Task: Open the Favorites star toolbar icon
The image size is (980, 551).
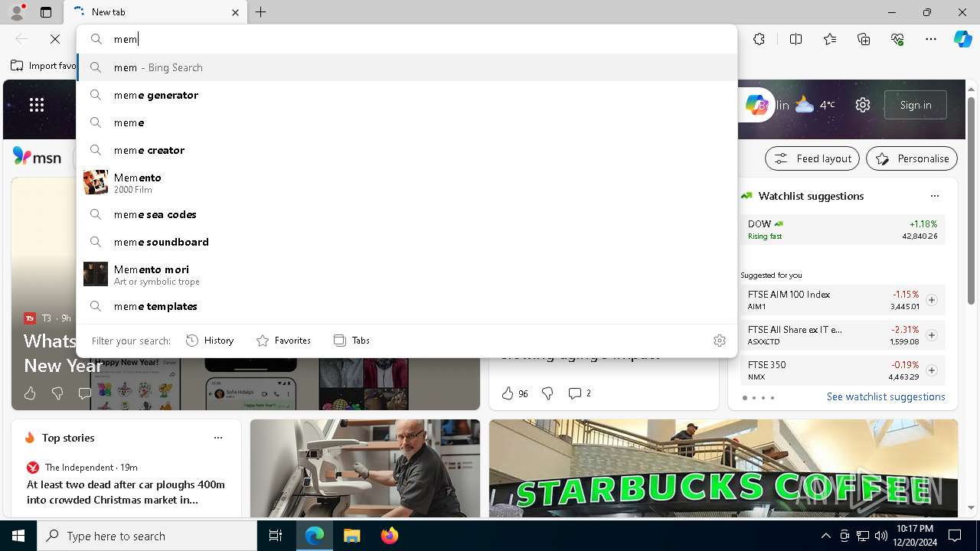Action: [830, 39]
